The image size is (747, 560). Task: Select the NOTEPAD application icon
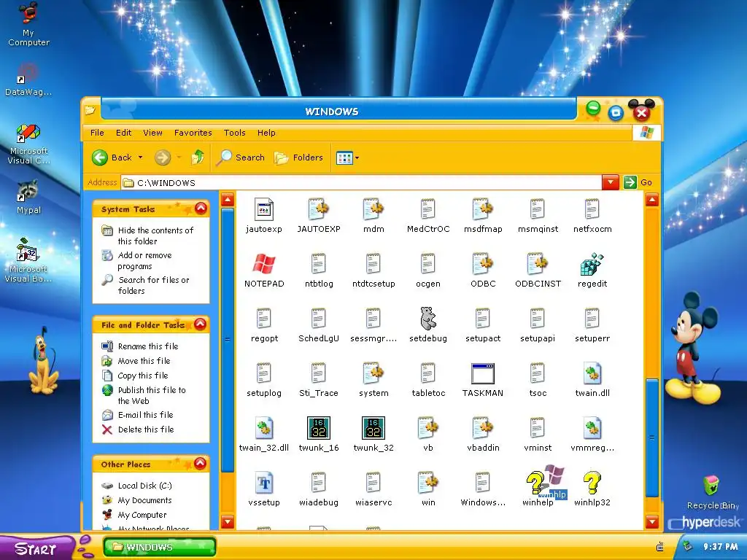coord(264,264)
